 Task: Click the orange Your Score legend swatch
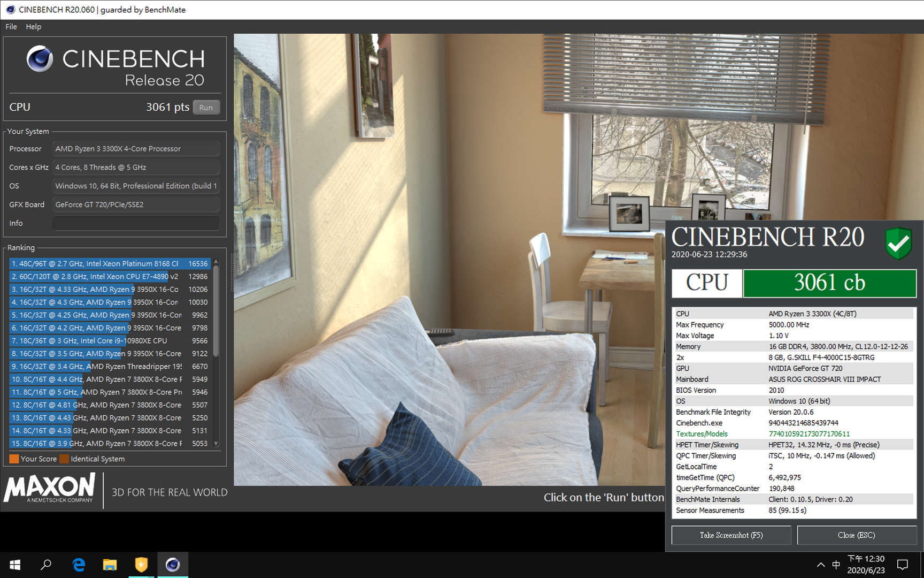[14, 459]
